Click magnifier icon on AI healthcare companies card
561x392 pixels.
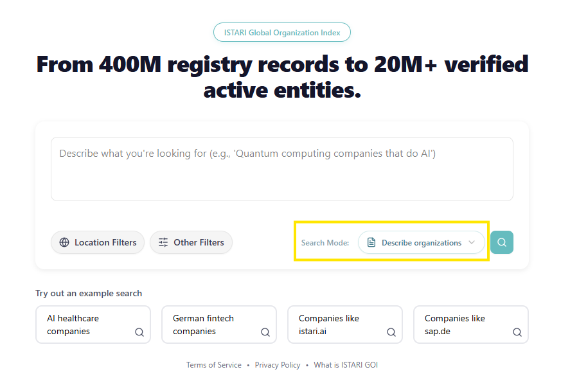point(139,332)
